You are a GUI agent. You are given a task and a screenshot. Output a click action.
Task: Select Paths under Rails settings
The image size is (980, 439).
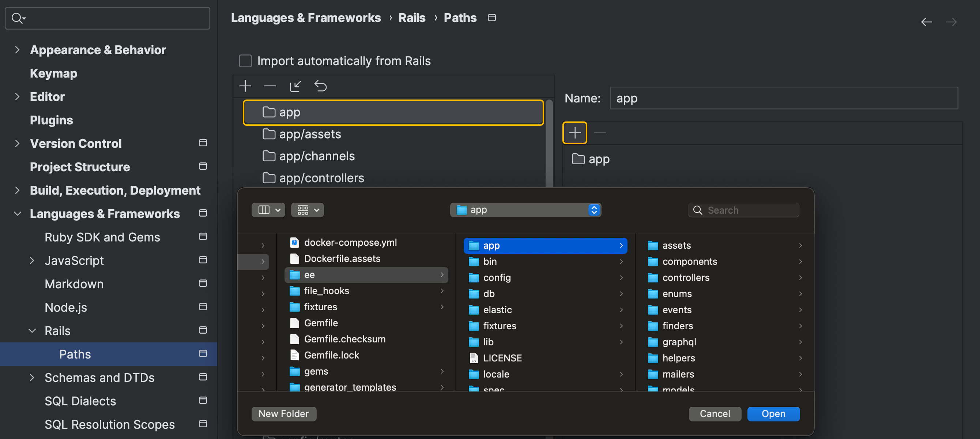(75, 353)
